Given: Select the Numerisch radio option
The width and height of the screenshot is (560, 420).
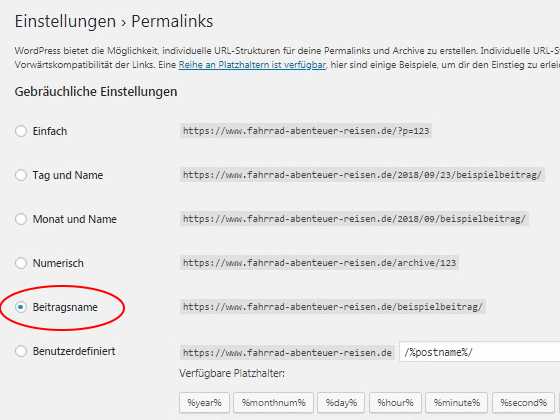Looking at the screenshot, I should pyautogui.click(x=21, y=263).
